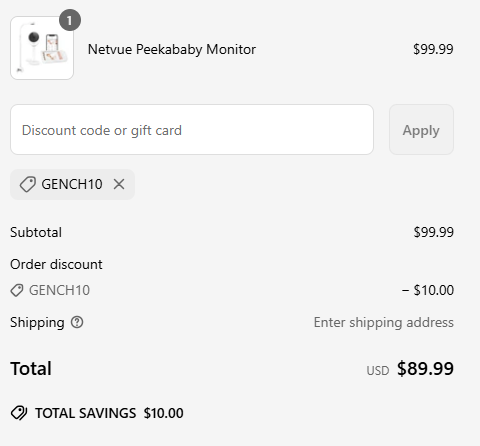Click the Shipping help question mark icon

[x=77, y=322]
